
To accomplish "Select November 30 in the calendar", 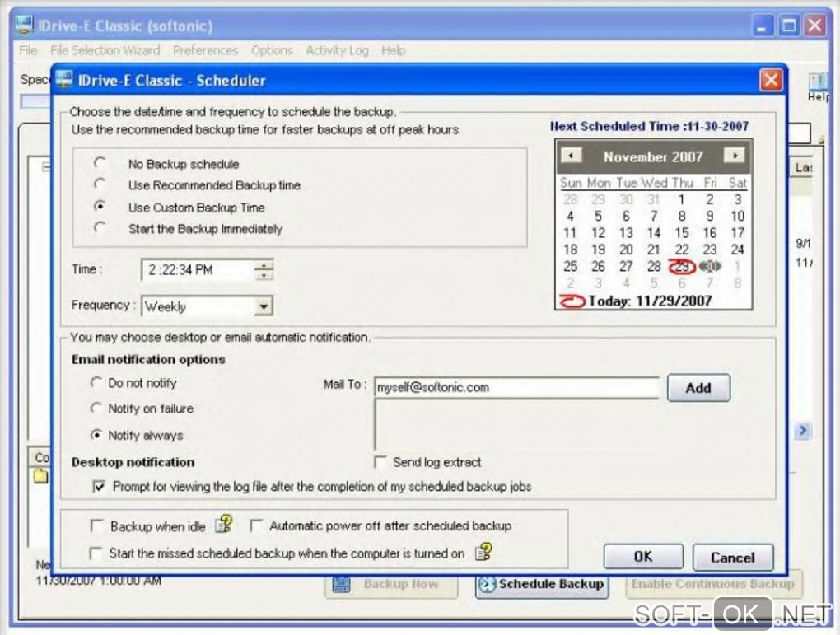I will (710, 266).
